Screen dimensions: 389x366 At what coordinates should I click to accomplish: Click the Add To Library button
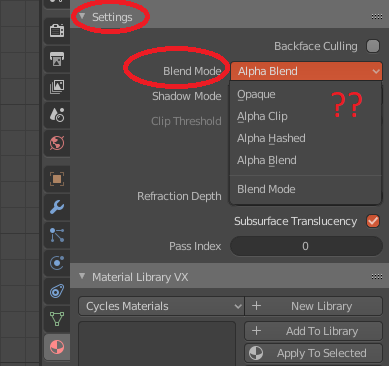point(314,331)
